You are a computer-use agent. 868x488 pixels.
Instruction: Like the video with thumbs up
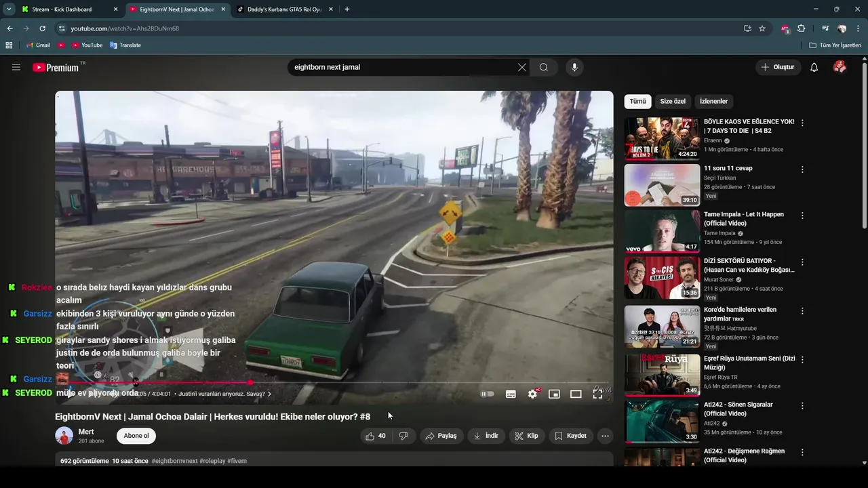pyautogui.click(x=375, y=436)
